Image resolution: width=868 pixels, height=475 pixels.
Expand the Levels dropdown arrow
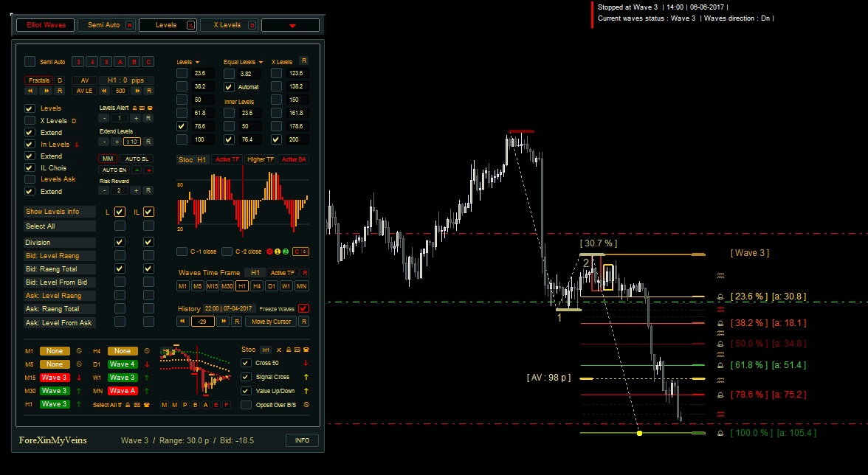(x=198, y=62)
